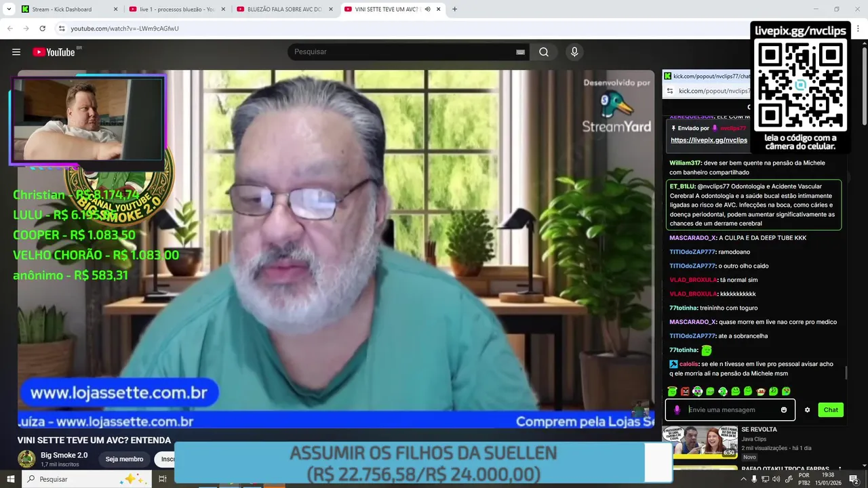Screen dimensions: 868x488
Task: Click username ET_B1LU in chat
Action: coord(682,186)
